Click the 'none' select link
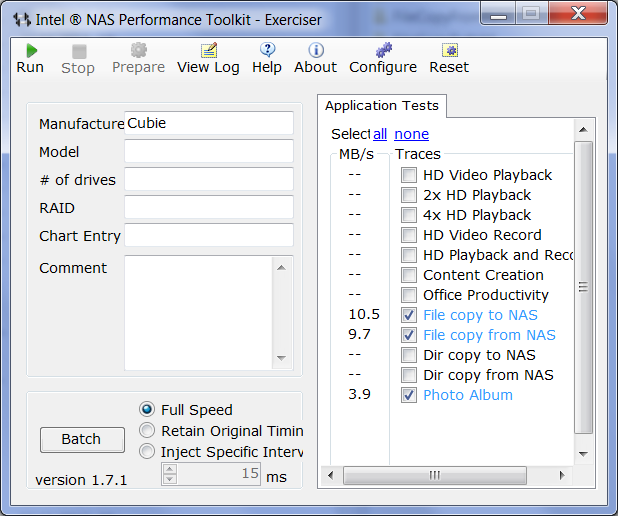The width and height of the screenshot is (618, 516). (x=411, y=134)
